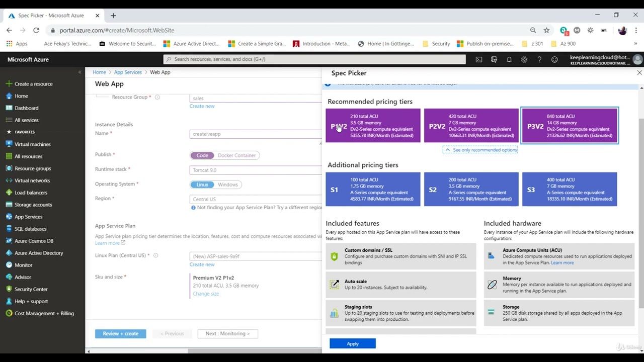Open the notifications bell

click(509, 59)
